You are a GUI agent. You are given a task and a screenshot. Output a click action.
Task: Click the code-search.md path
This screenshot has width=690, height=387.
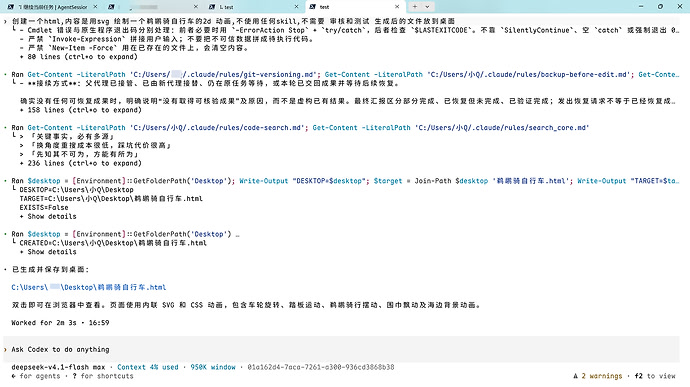tap(217, 128)
